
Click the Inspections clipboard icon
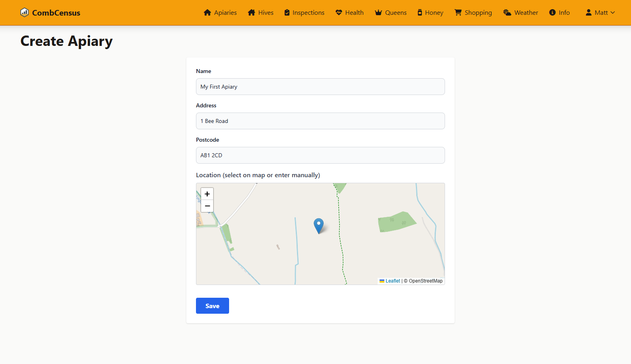coord(287,12)
